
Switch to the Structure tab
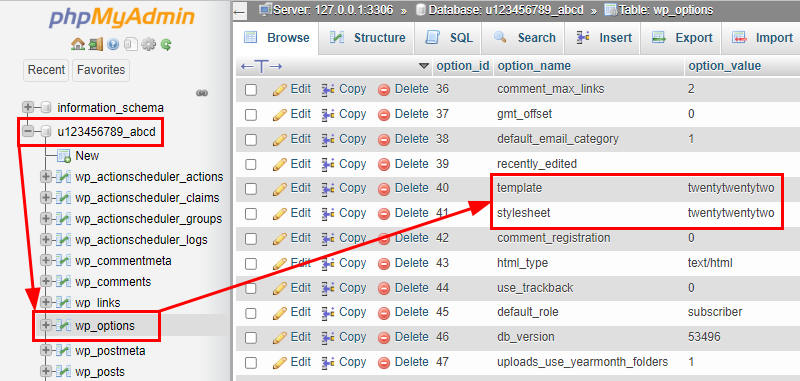point(368,38)
